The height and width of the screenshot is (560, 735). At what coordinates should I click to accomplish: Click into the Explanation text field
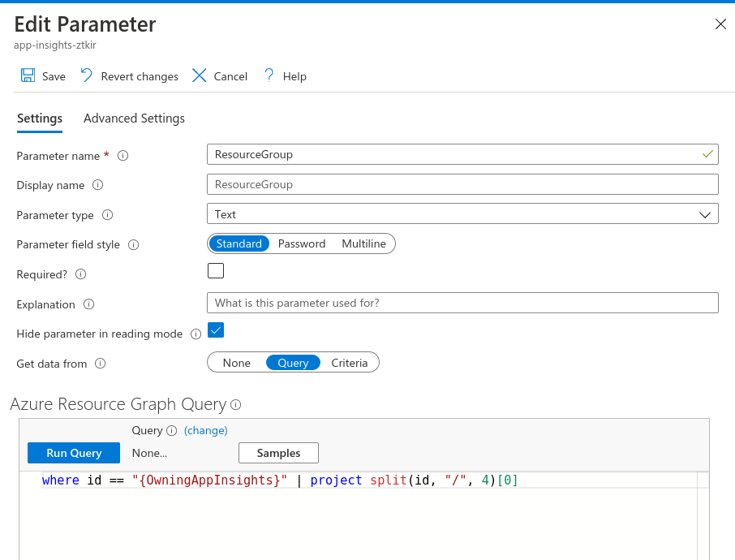[x=462, y=303]
